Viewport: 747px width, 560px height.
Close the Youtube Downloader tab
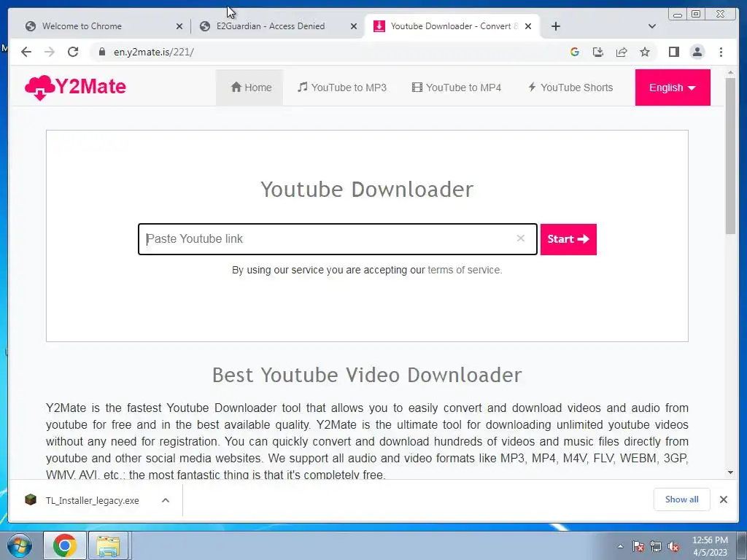(x=528, y=27)
